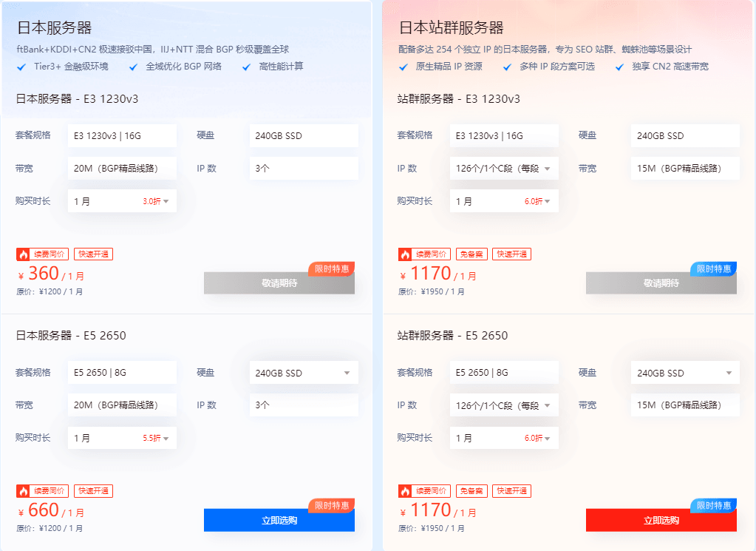Open the 购买时长 dropdown showing 3.0折
The width and height of the screenshot is (756, 551).
click(x=122, y=200)
